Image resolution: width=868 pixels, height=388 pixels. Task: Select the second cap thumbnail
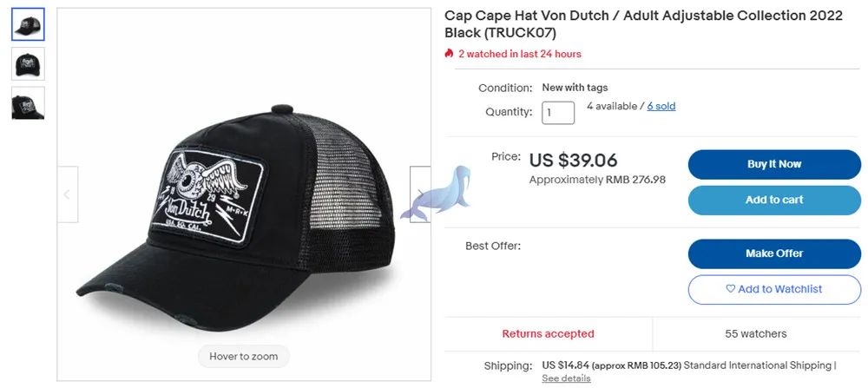click(x=28, y=63)
